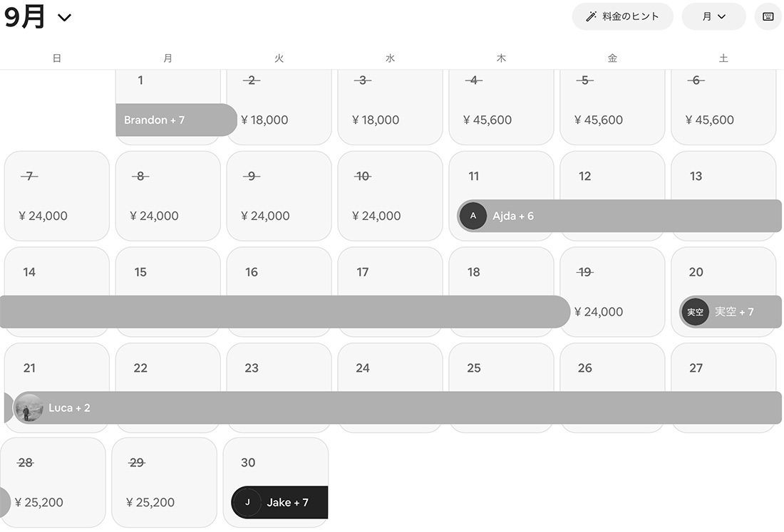This screenshot has width=784, height=532.
Task: Click Jake's avatar icon on the booking
Action: (247, 503)
